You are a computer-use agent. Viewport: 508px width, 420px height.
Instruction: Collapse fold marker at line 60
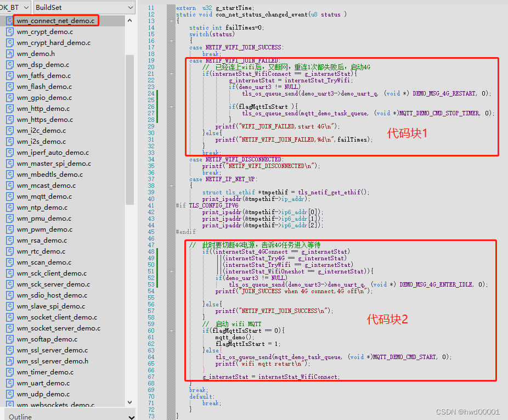point(171,331)
